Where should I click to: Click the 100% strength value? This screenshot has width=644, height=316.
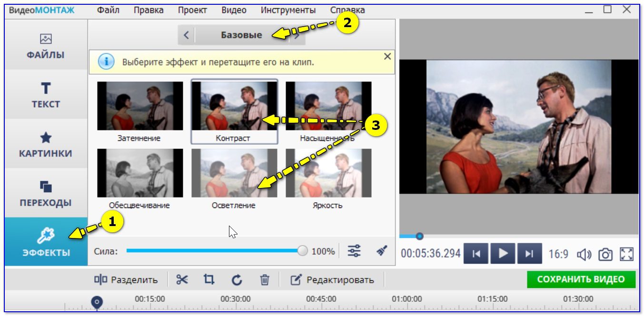point(323,251)
